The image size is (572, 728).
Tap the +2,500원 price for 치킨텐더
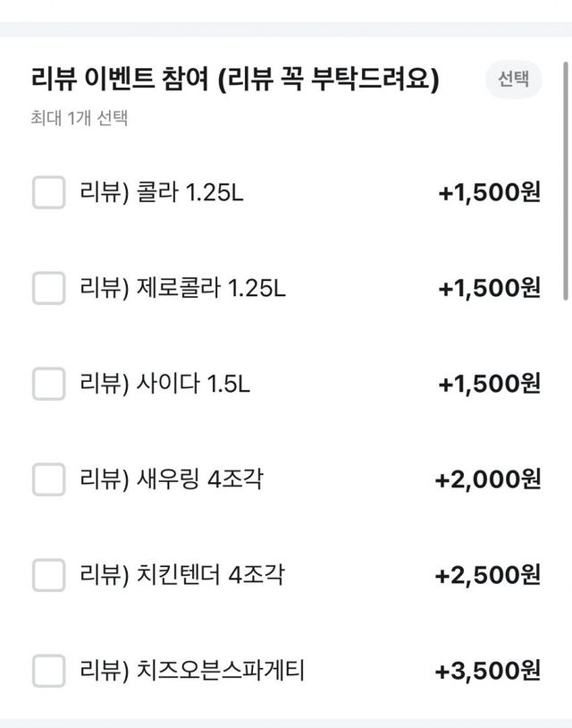click(x=487, y=574)
